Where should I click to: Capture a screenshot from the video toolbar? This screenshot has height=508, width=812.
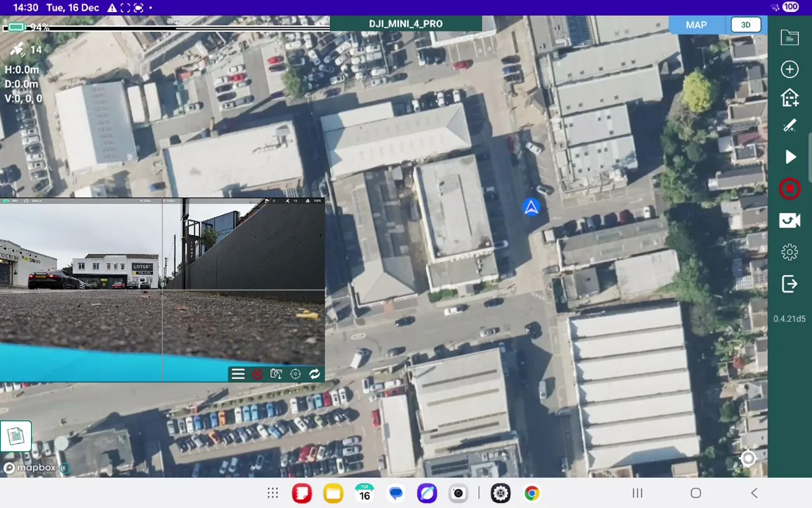[276, 374]
